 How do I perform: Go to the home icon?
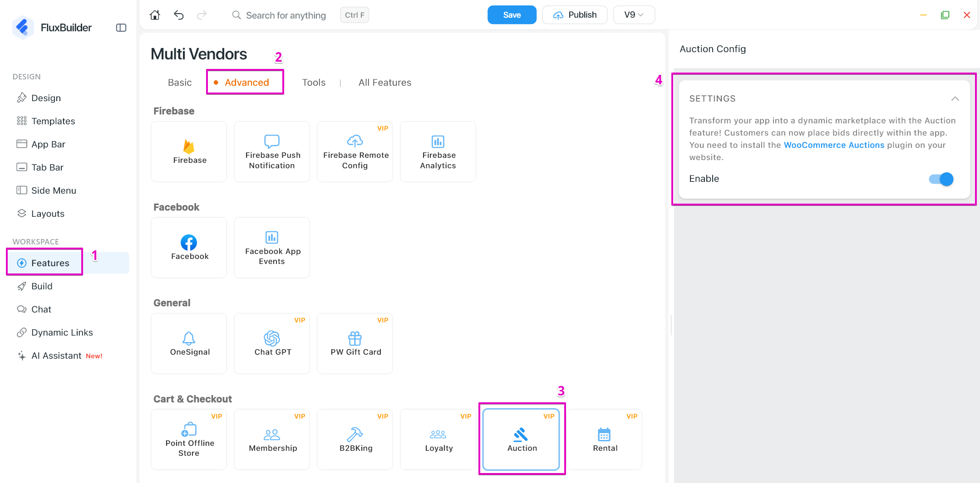tap(155, 15)
